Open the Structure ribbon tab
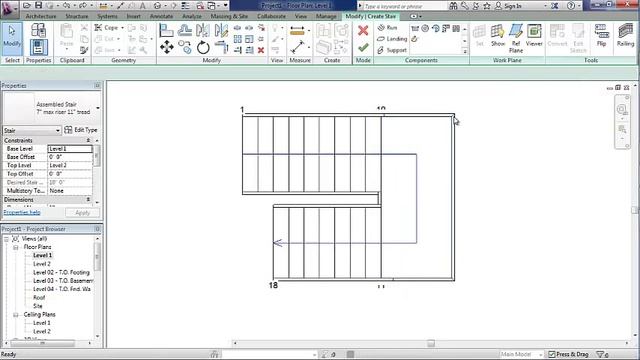The width and height of the screenshot is (640, 360). click(77, 16)
